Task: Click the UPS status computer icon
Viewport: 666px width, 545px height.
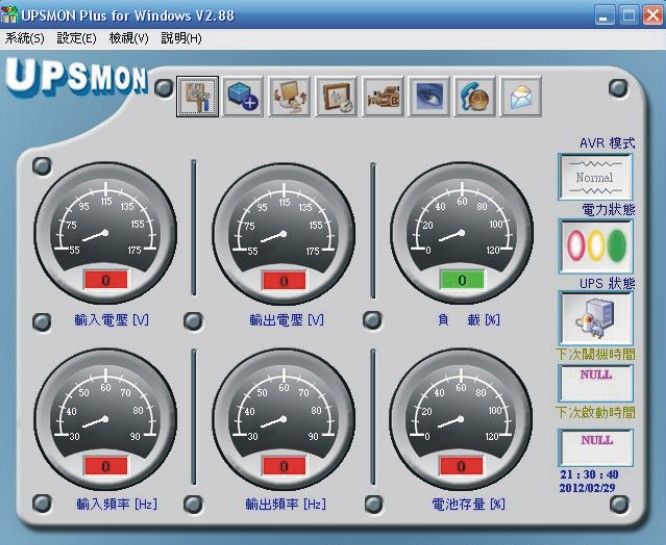Action: [x=595, y=318]
